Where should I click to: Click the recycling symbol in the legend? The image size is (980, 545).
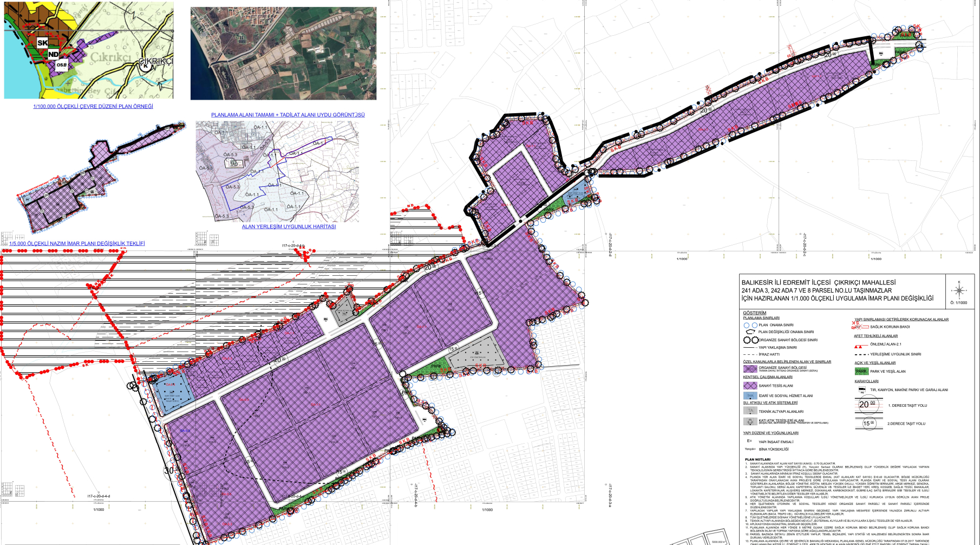click(750, 421)
